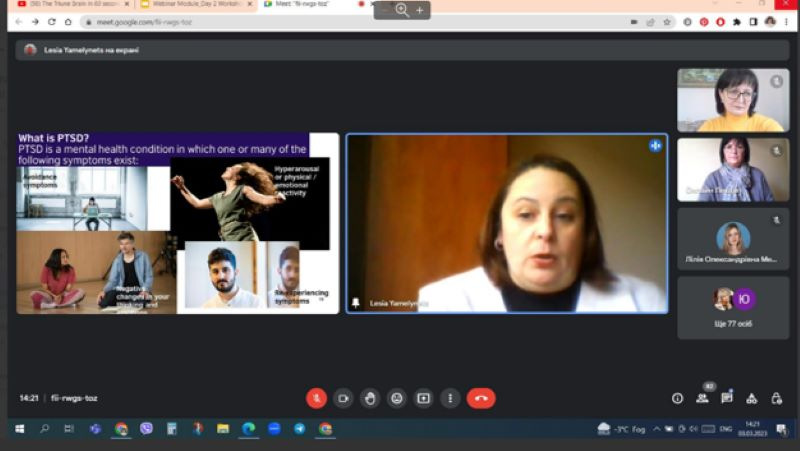Close the YouTube tab

click(x=127, y=4)
